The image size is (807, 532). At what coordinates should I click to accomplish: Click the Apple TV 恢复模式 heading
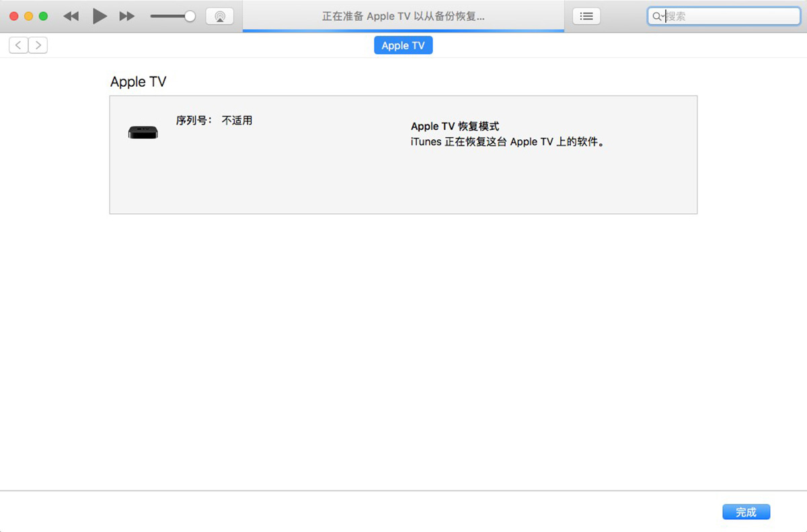pyautogui.click(x=455, y=126)
